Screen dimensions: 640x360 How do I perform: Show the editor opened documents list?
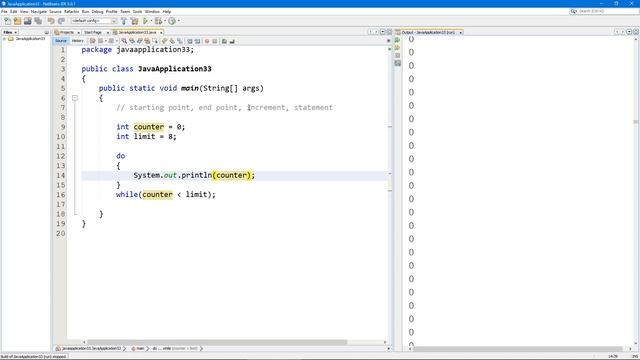click(382, 32)
